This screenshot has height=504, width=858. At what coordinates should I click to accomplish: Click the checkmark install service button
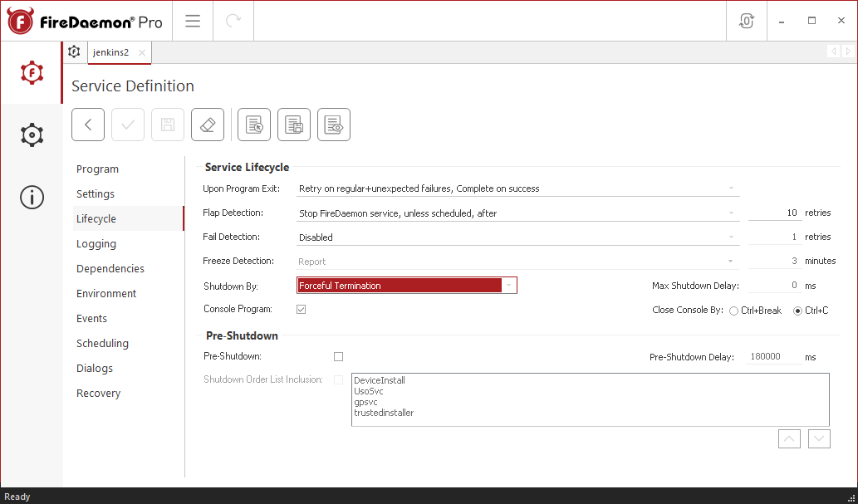(x=128, y=125)
